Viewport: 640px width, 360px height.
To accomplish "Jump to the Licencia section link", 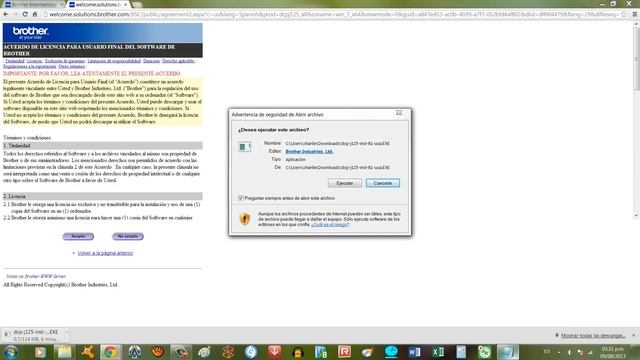I will coord(34,61).
